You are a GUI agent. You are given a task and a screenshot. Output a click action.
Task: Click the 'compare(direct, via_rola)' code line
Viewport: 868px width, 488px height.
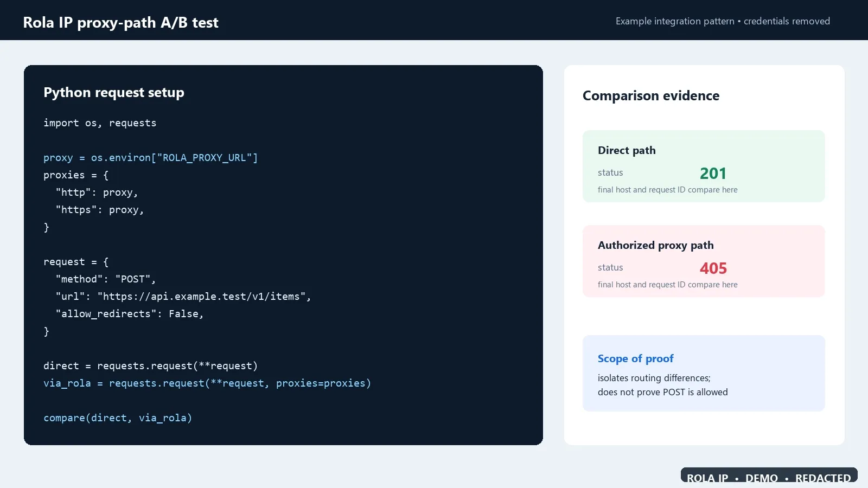point(118,418)
